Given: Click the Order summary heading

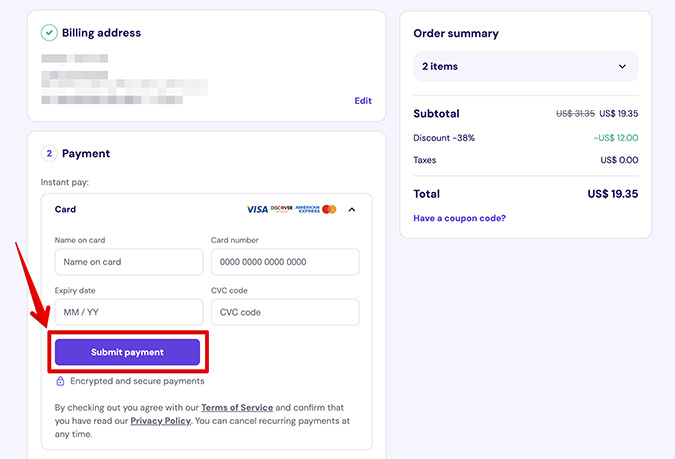Looking at the screenshot, I should [x=456, y=34].
